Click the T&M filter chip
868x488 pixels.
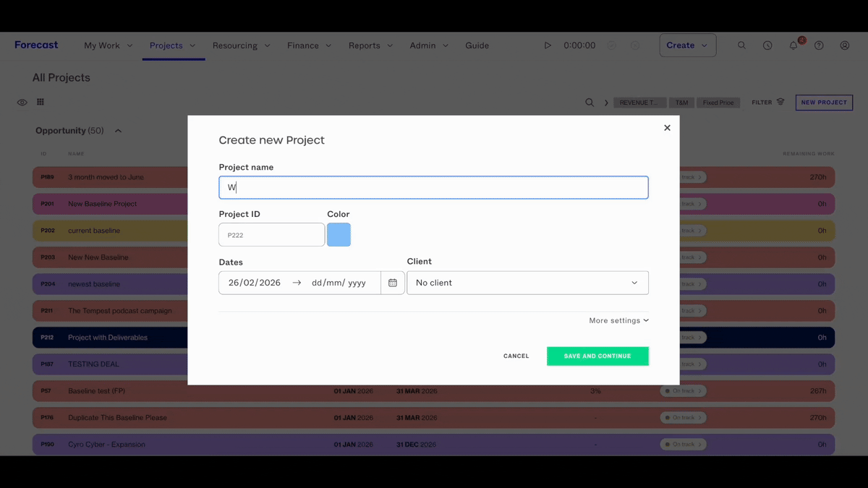pyautogui.click(x=681, y=103)
